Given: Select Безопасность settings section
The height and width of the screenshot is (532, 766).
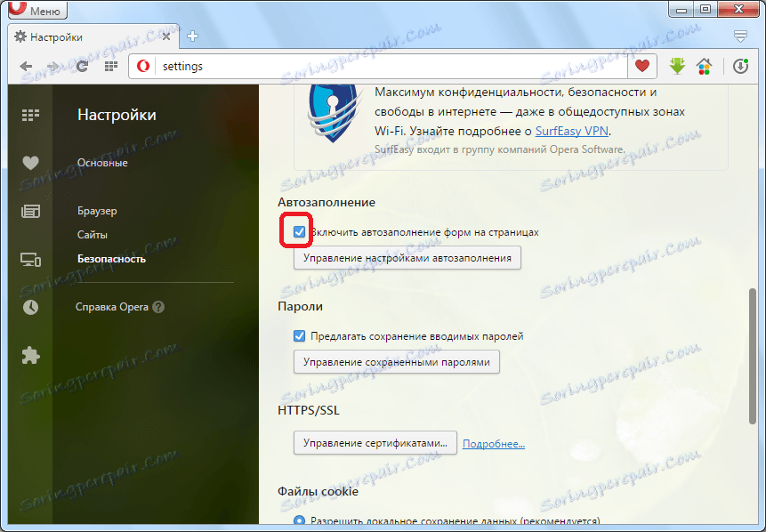Looking at the screenshot, I should (111, 259).
